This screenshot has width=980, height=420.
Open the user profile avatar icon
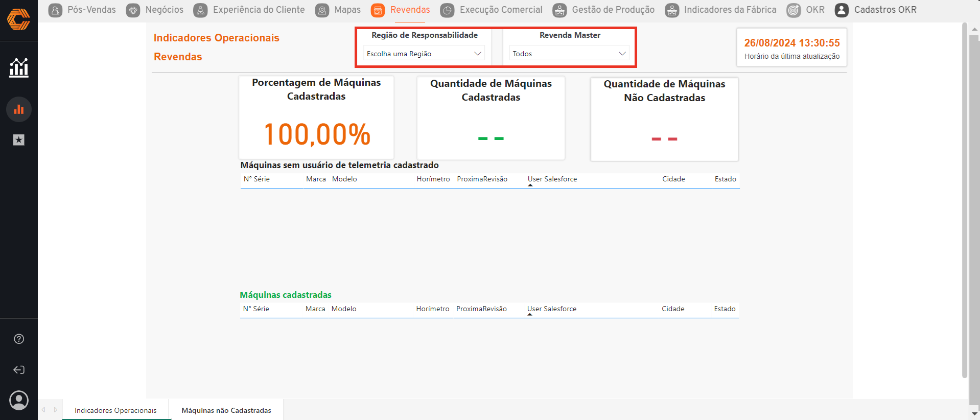tap(19, 401)
